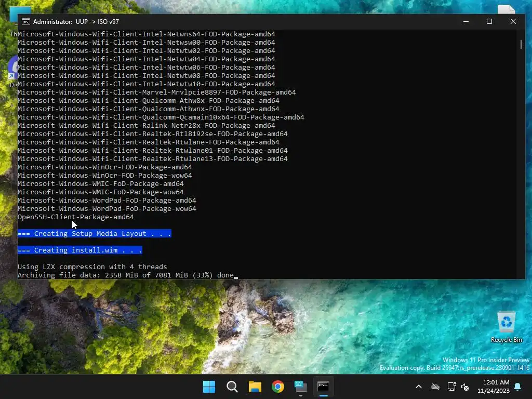Image resolution: width=532 pixels, height=399 pixels.
Task: Click the WMIC-FoD-Package-wow64 line
Action: pos(101,192)
